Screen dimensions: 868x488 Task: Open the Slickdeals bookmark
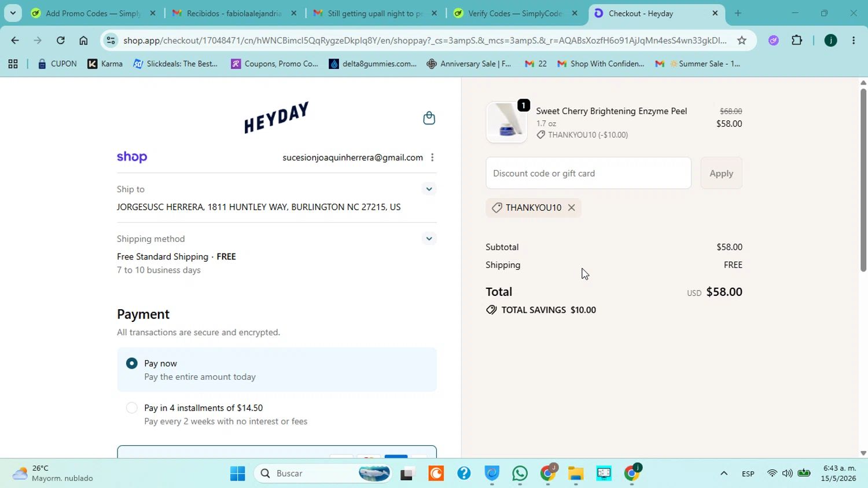175,64
